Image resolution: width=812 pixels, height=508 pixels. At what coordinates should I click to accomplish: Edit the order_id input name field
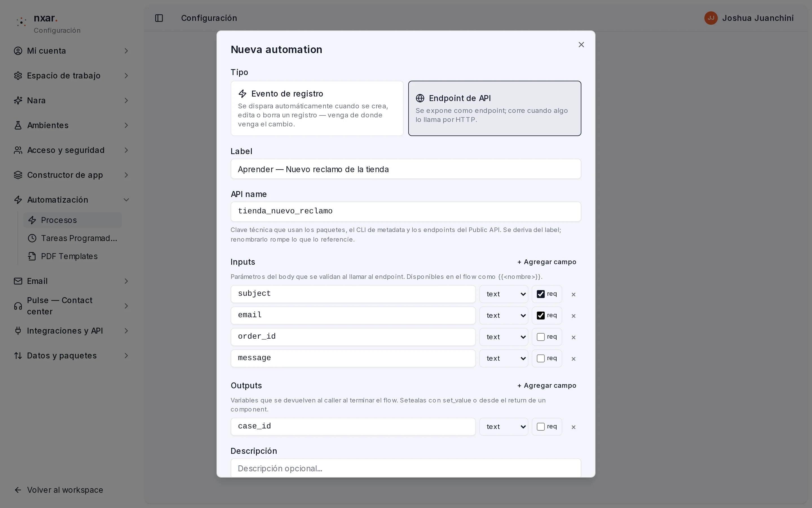point(353,337)
